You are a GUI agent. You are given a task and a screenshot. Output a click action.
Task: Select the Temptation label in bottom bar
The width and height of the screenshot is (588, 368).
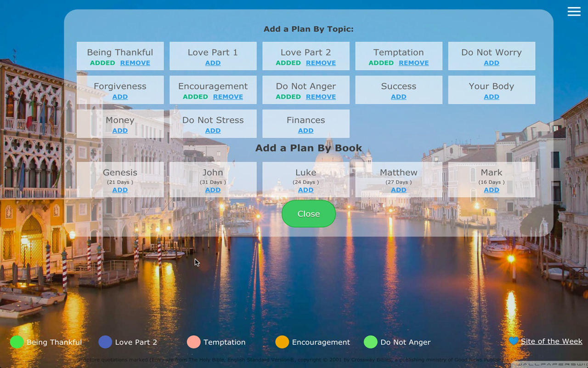click(225, 342)
